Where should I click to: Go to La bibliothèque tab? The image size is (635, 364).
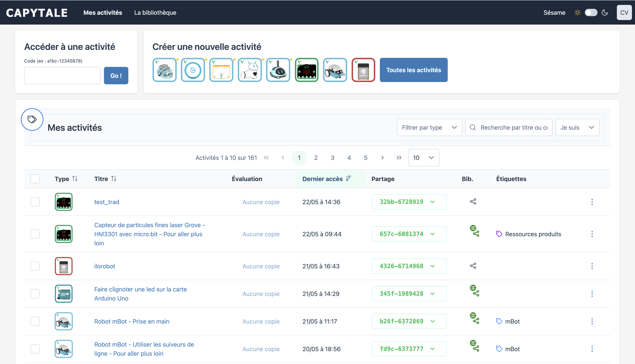[x=155, y=12]
